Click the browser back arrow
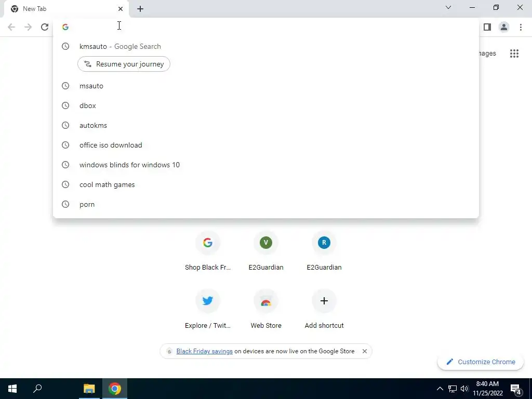The image size is (532, 399). click(x=11, y=27)
